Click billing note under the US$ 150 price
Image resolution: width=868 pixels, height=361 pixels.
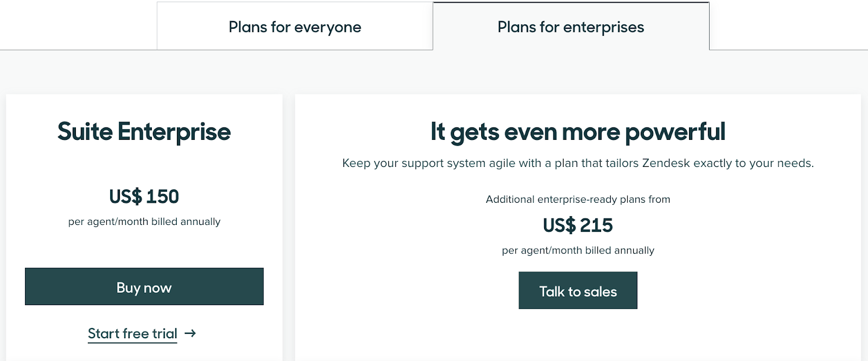pyautogui.click(x=144, y=222)
